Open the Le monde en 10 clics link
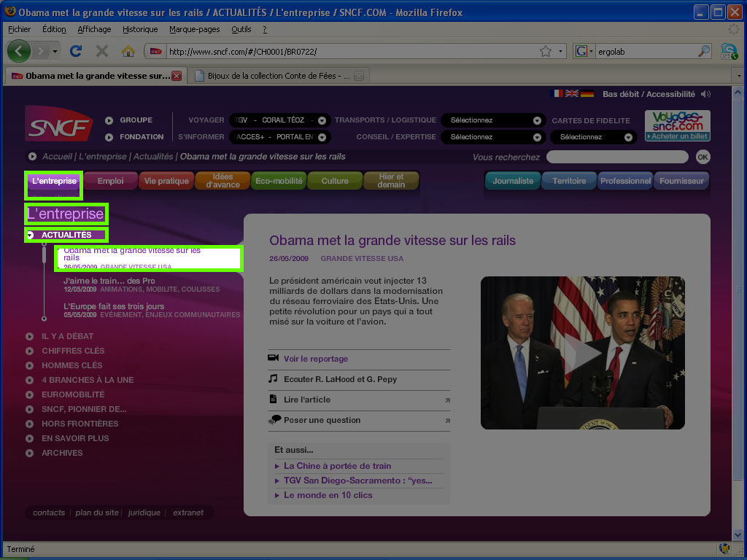This screenshot has width=747, height=560. tap(328, 495)
